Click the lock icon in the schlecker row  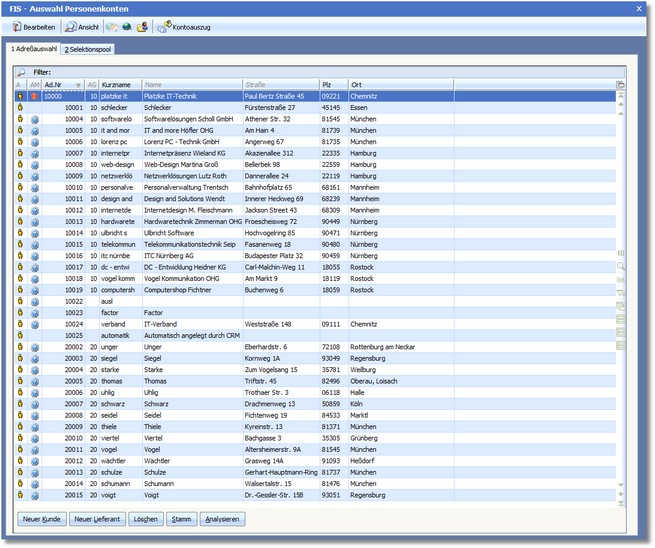point(20,107)
